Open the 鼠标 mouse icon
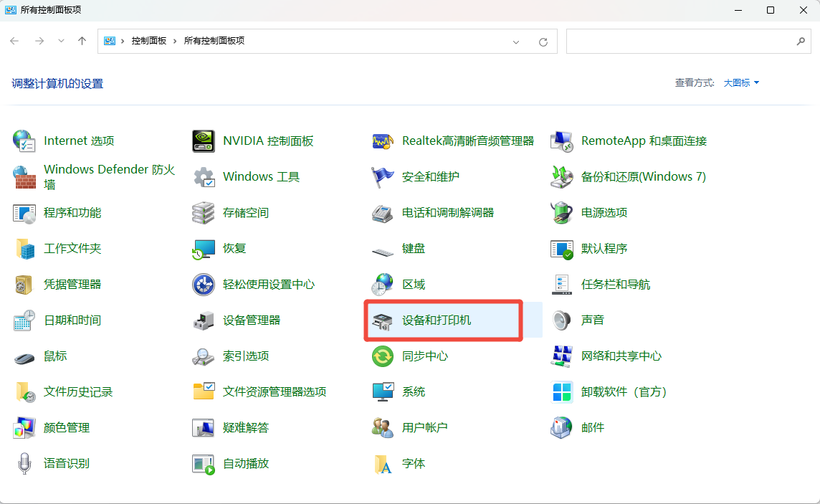Viewport: 820px width, 504px height. click(24, 358)
